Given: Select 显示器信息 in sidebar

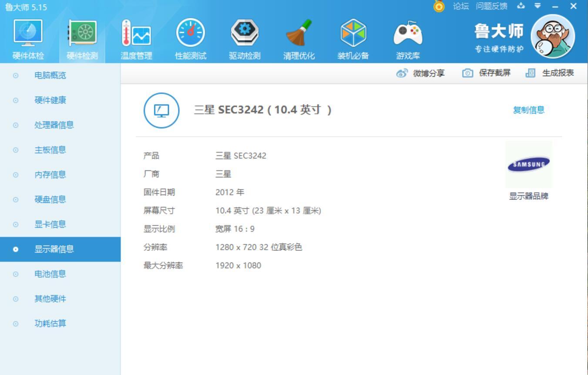Looking at the screenshot, I should pyautogui.click(x=60, y=249).
